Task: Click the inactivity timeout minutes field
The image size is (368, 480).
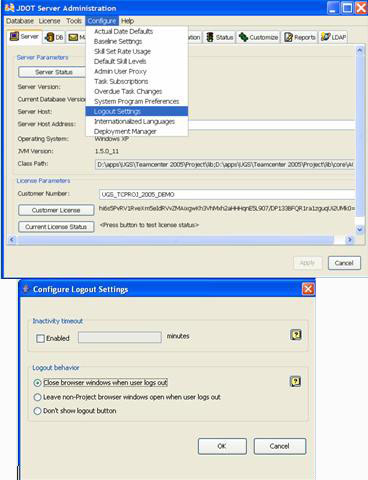Action: [x=120, y=337]
